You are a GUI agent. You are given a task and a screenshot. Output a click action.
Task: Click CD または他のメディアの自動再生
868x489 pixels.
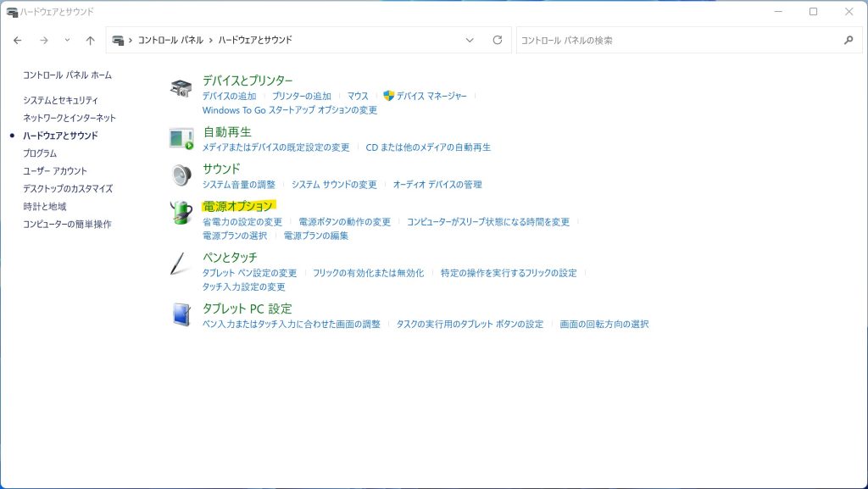pos(428,147)
